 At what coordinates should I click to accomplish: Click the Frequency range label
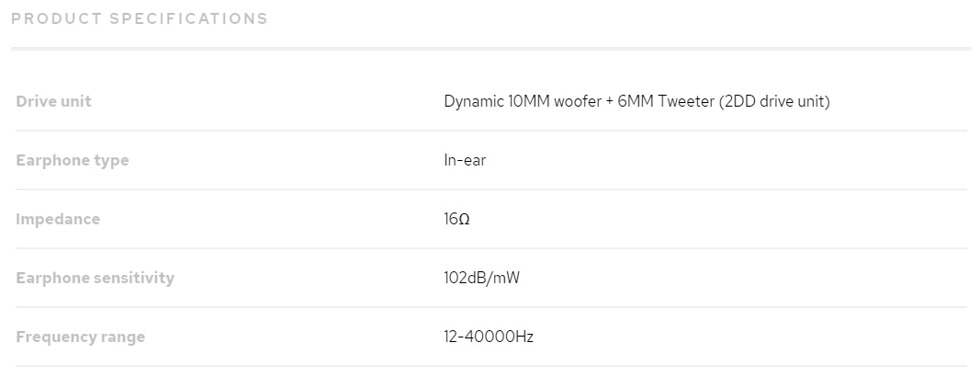coord(81,337)
